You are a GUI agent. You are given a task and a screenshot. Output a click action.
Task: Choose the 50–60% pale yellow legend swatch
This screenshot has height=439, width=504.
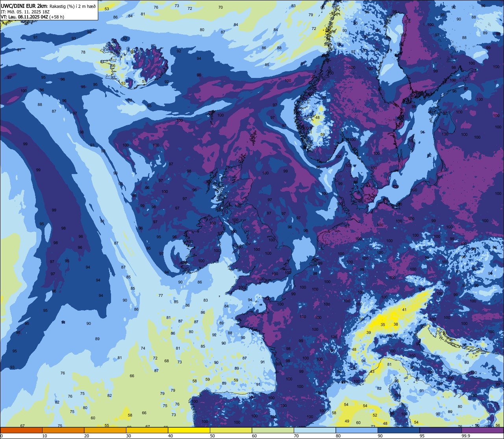click(x=231, y=430)
